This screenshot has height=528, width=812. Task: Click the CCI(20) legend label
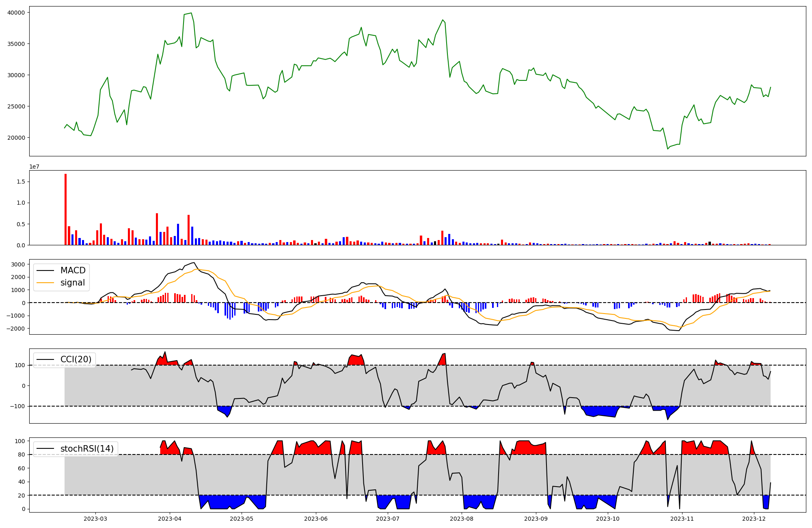76,359
